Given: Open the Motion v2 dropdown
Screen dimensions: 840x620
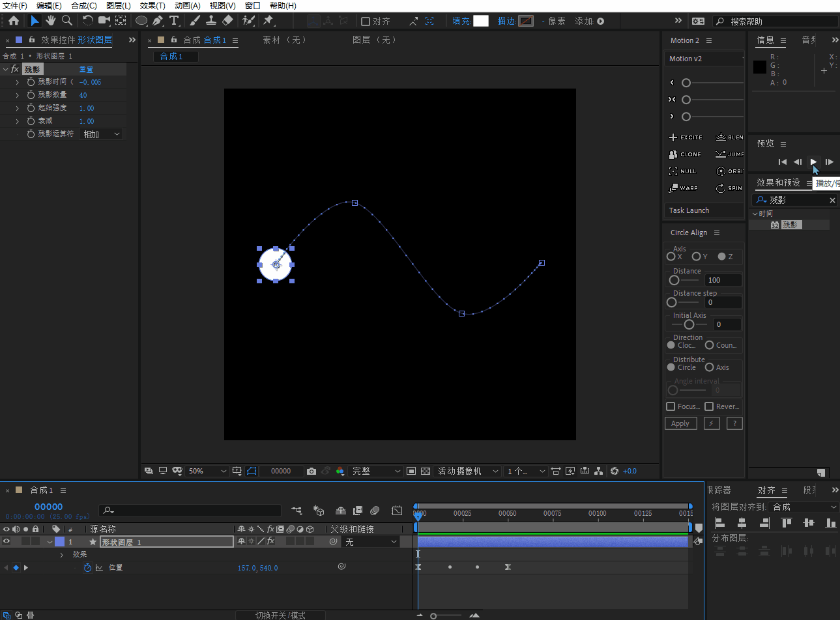Looking at the screenshot, I should pos(705,59).
